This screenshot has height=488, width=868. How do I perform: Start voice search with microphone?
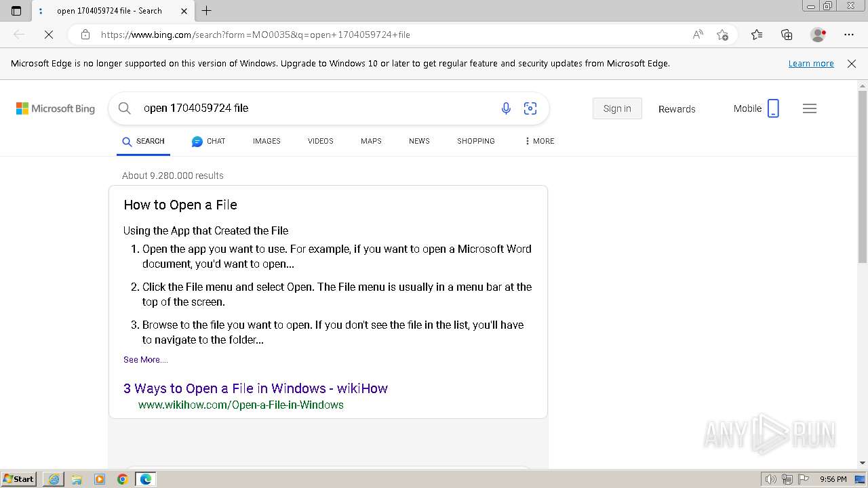(x=506, y=108)
